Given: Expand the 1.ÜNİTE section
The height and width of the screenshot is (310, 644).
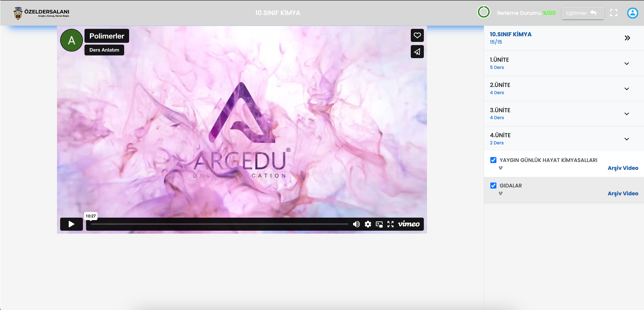Looking at the screenshot, I should [x=626, y=64].
